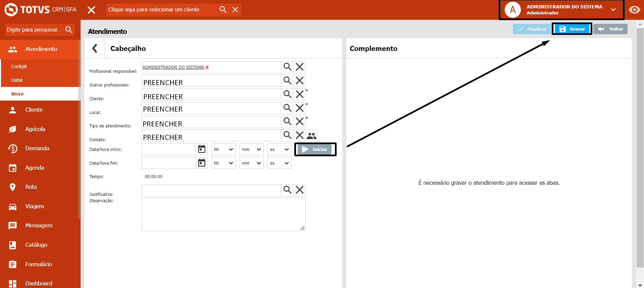Clear the Contato field
Viewport: 644px width, 288px height.
[x=300, y=135]
